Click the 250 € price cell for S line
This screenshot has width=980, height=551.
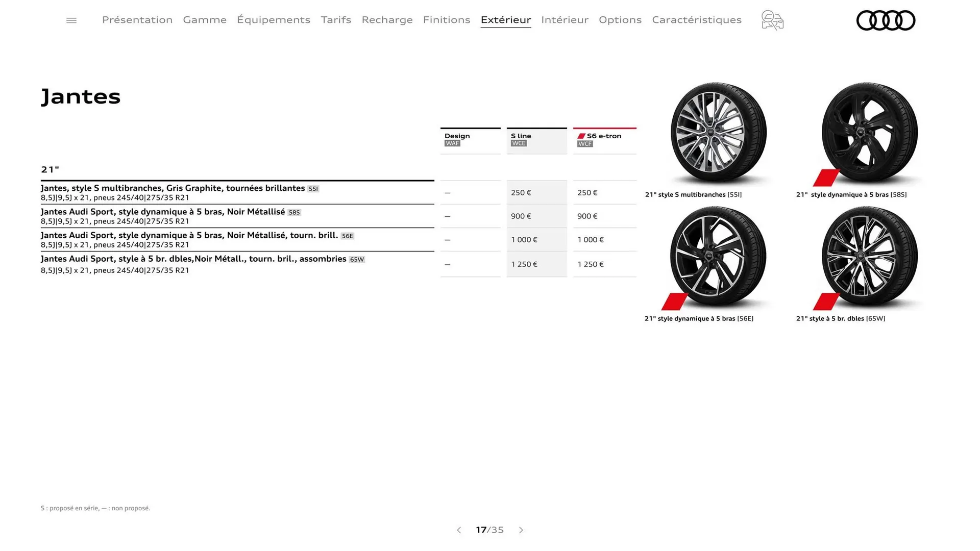pyautogui.click(x=521, y=192)
